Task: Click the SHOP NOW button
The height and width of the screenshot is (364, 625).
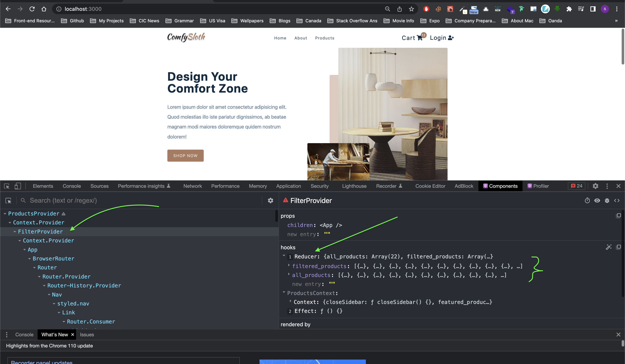Action: pos(185,155)
